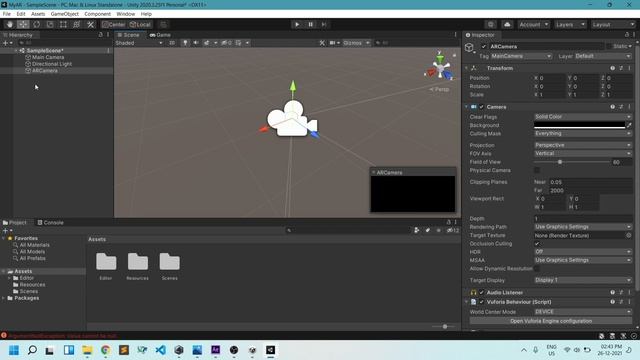Screen dimensions: 640x360
Task: Click the GameObject cube icon in Inspector
Action: (469, 48)
